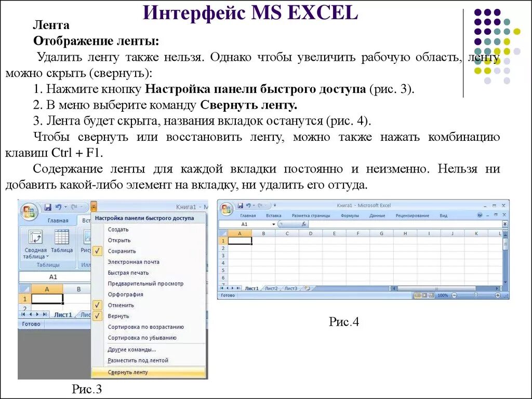532x399 pixels.
Task: Open Вставка tab in figure 4 window
Action: coord(273,216)
